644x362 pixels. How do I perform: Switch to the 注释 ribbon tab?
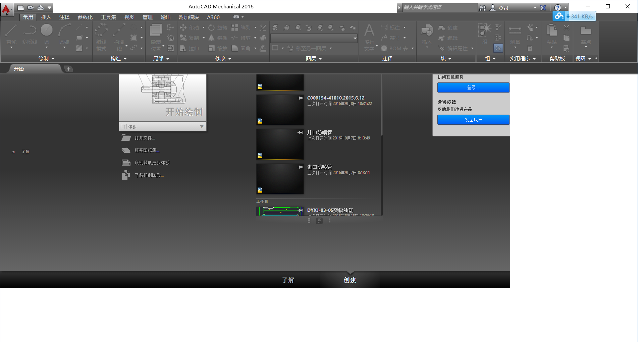tap(64, 17)
